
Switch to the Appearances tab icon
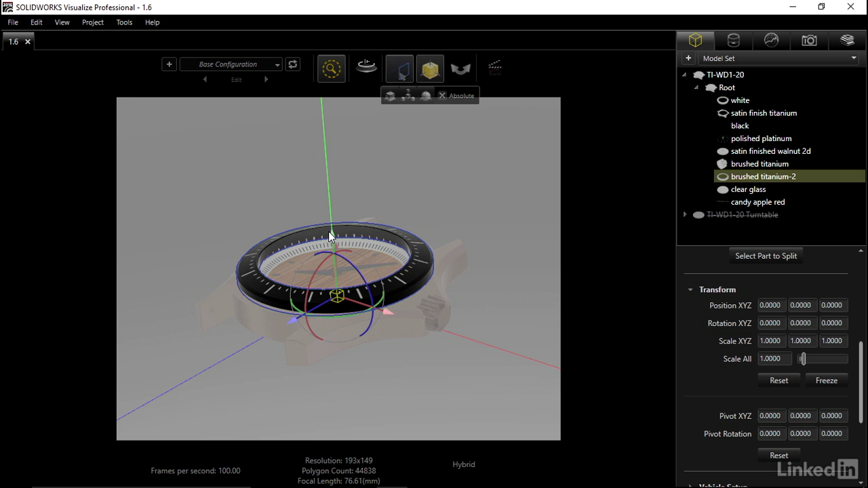[733, 41]
